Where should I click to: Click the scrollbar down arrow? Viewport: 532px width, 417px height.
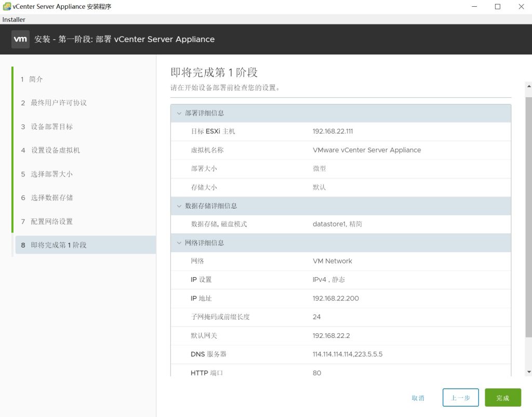tap(528, 372)
